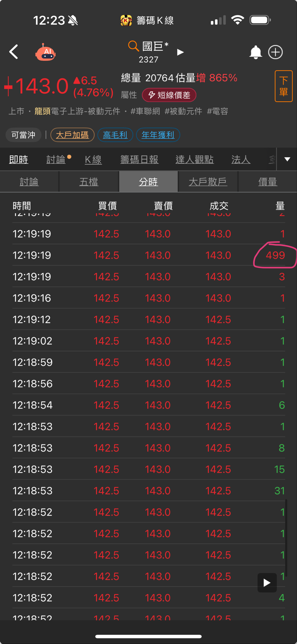The width and height of the screenshot is (297, 644).
Task: Open the 籌碼日報 tab
Action: (x=139, y=159)
